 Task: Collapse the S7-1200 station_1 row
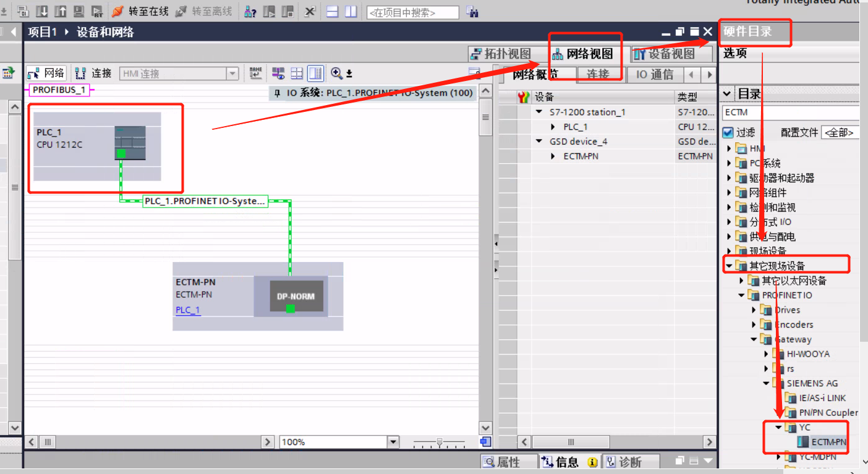[x=540, y=112]
